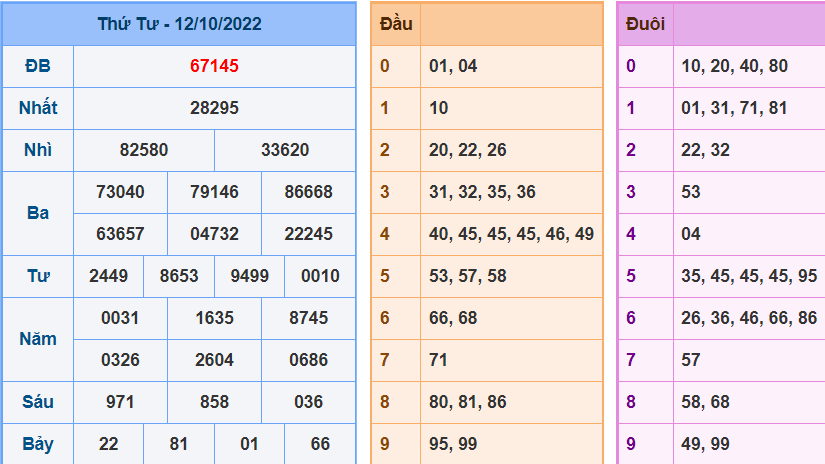Click the 'Bảy' row label
Viewport: 825px width, 464px height.
coord(38,445)
